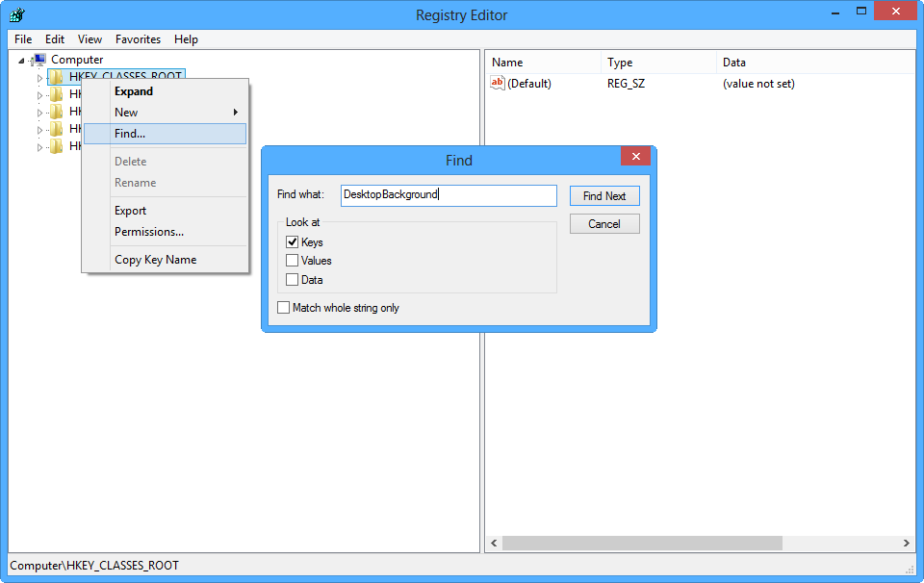The height and width of the screenshot is (583, 924).
Task: Click the Name column header
Action: (x=542, y=63)
